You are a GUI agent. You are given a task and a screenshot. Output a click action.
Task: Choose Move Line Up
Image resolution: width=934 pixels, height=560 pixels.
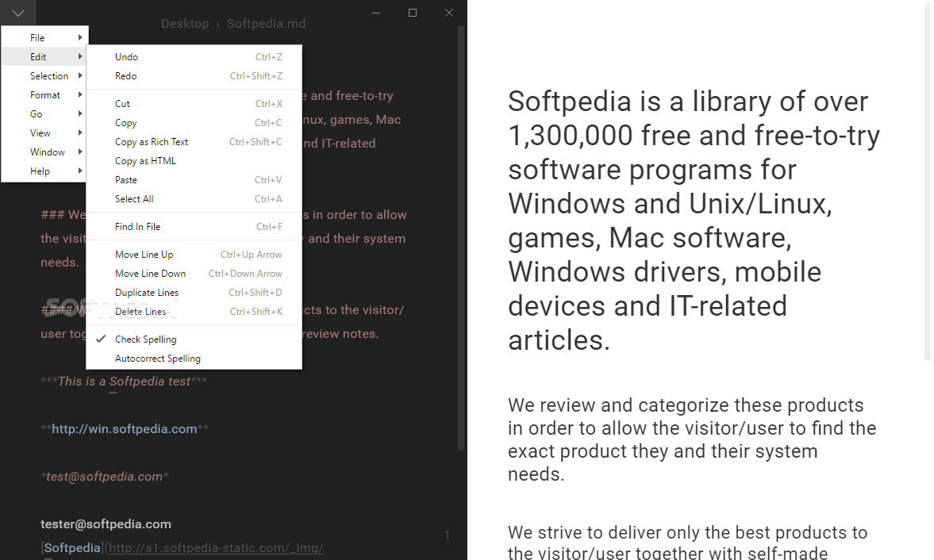(x=194, y=254)
